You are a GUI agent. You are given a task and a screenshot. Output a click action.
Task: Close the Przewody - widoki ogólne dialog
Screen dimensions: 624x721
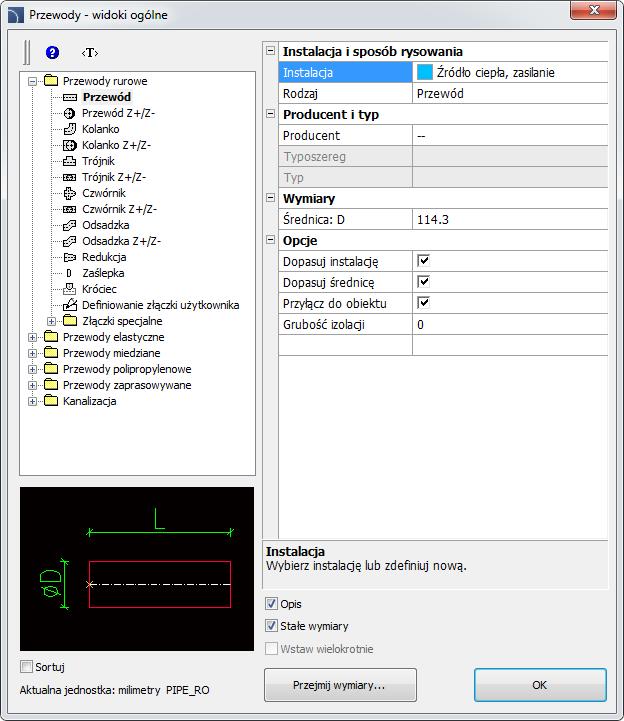(x=593, y=10)
